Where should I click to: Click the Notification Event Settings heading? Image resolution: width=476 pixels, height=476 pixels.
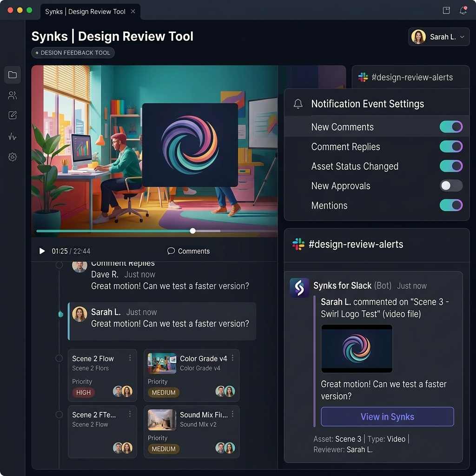pos(368,104)
